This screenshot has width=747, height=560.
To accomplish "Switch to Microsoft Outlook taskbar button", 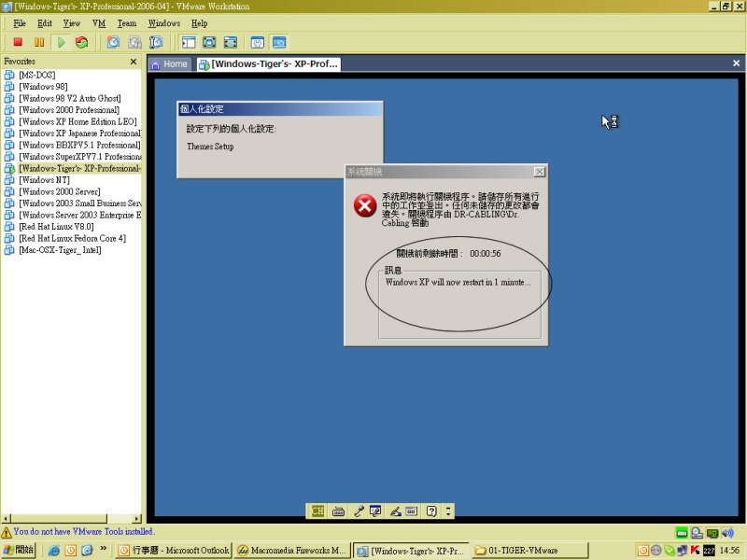I will pyautogui.click(x=174, y=550).
